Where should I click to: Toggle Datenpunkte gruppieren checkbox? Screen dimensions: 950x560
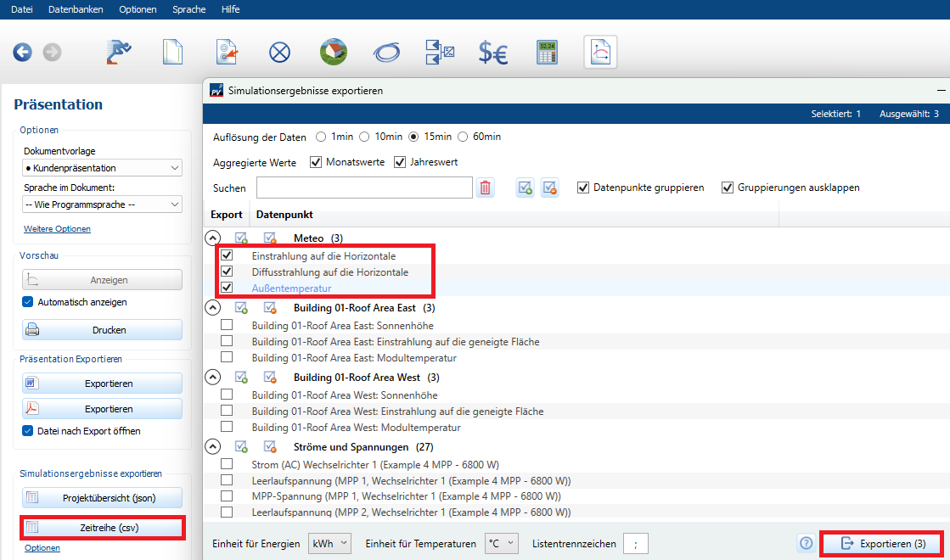click(583, 188)
